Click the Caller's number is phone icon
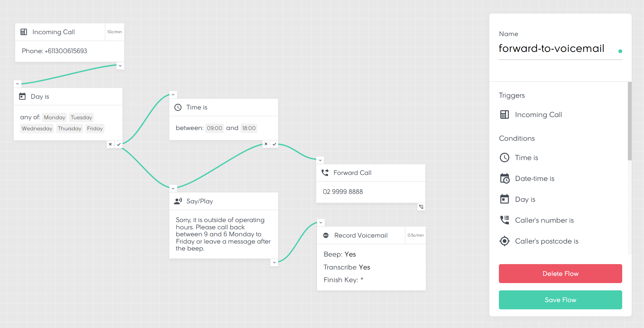The width and height of the screenshot is (644, 328). click(505, 220)
